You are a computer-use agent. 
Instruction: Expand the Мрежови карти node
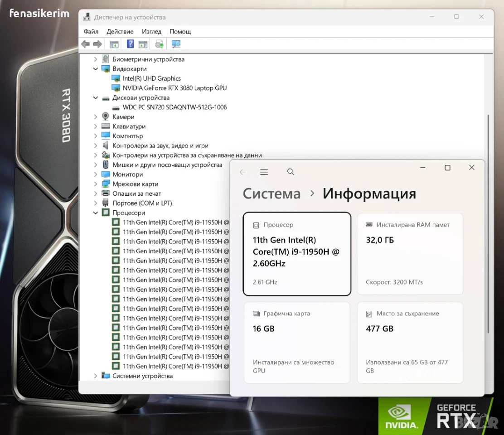pyautogui.click(x=96, y=184)
